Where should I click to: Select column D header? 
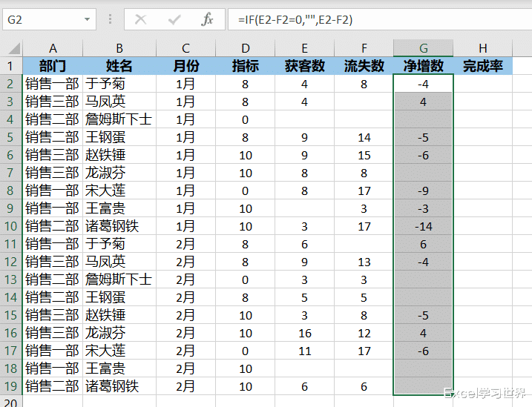[x=246, y=48]
